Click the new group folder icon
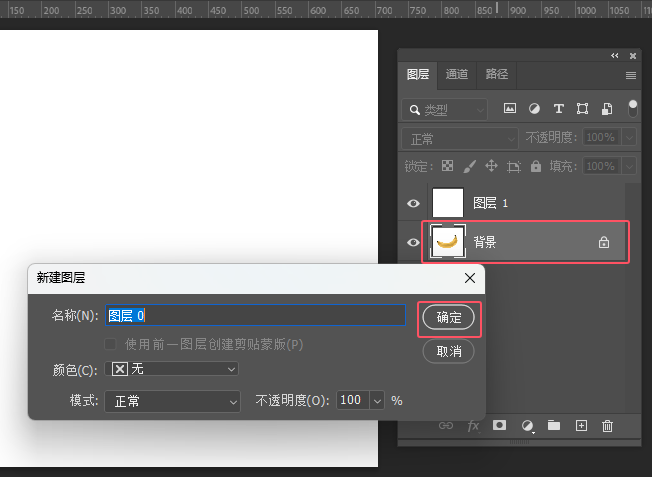The width and height of the screenshot is (652, 477). pyautogui.click(x=554, y=425)
